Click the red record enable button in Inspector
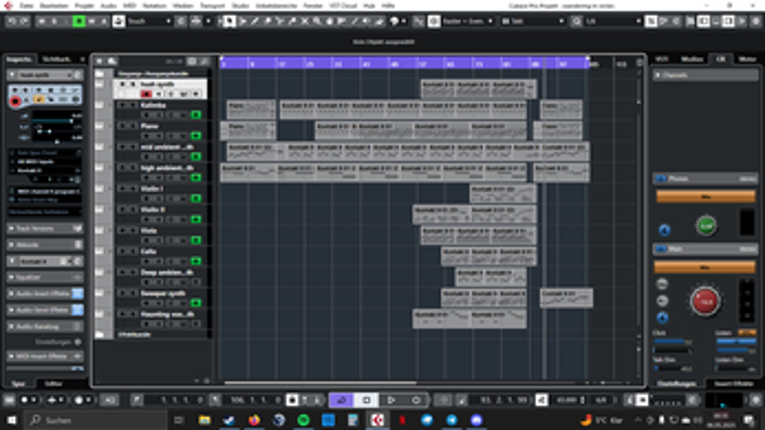765x430 pixels. (16, 101)
